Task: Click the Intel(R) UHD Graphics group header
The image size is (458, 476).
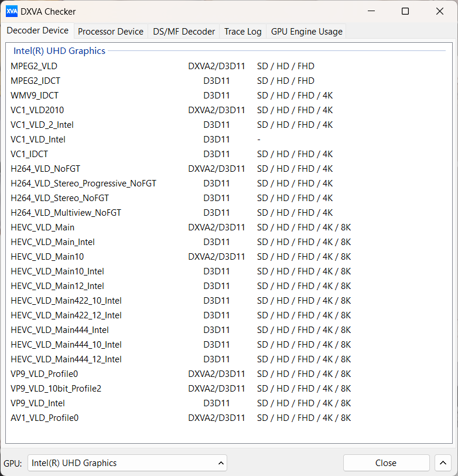Action: pyautogui.click(x=59, y=50)
